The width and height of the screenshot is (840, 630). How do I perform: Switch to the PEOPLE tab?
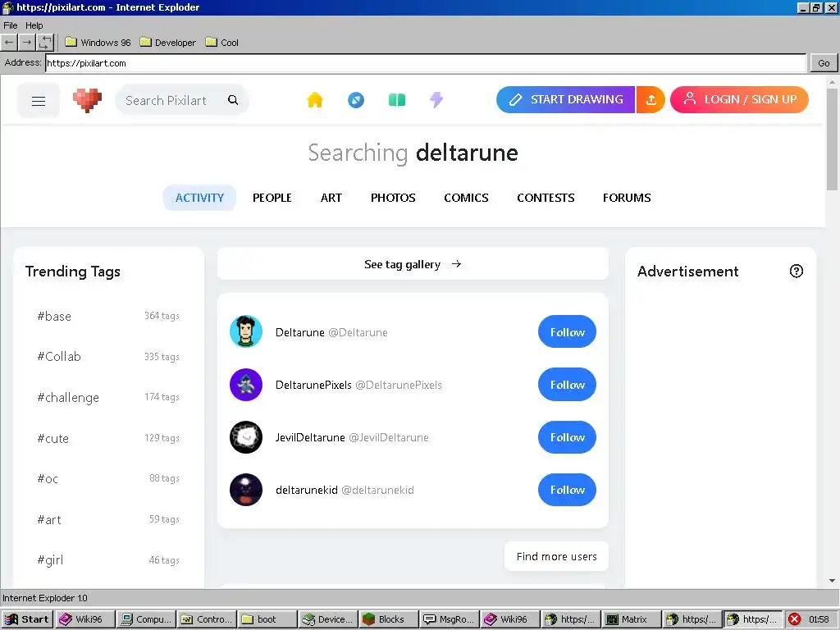tap(272, 198)
